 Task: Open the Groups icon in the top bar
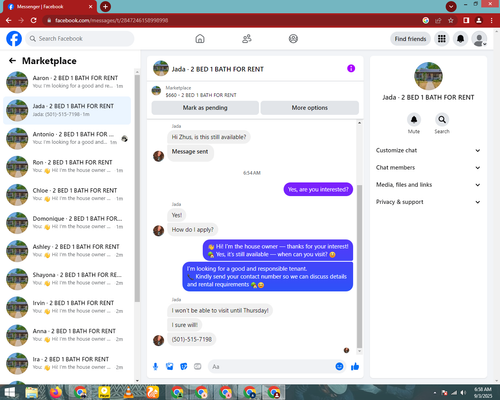coord(293,39)
